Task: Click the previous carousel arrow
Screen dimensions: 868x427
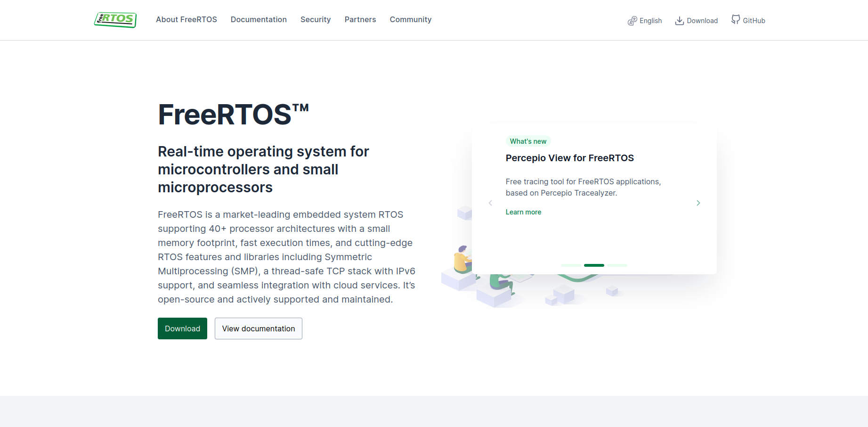Action: (x=490, y=203)
